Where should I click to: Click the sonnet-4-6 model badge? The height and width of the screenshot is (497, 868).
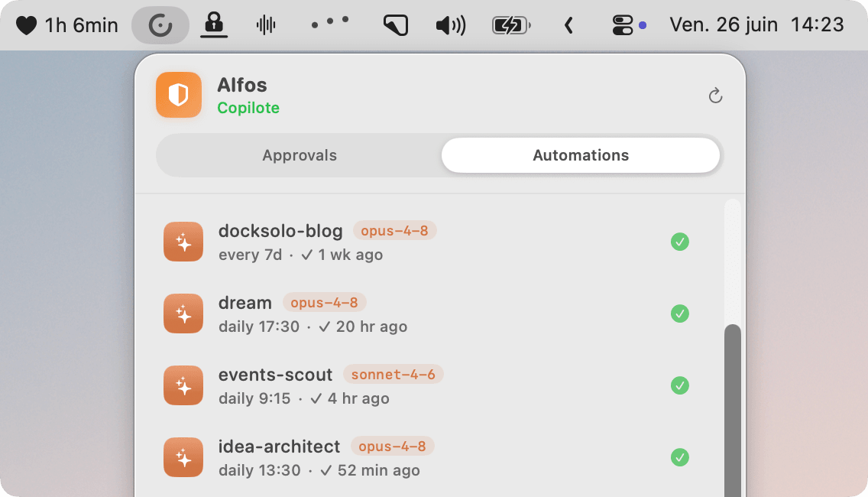pos(393,375)
